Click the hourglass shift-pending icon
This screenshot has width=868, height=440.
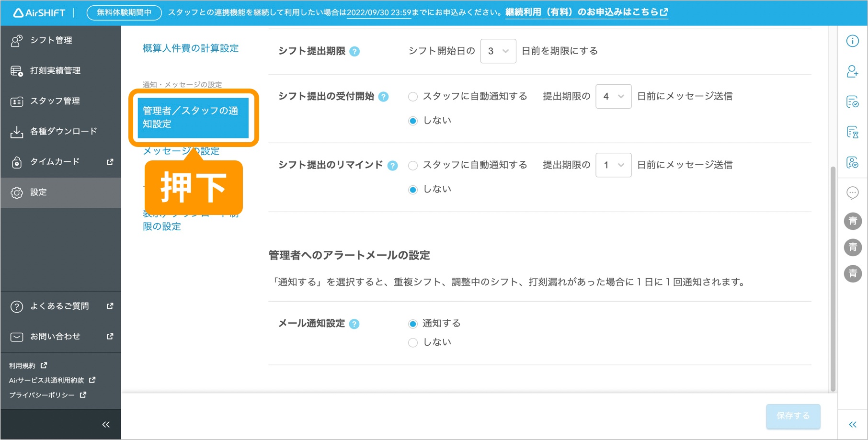point(853,133)
